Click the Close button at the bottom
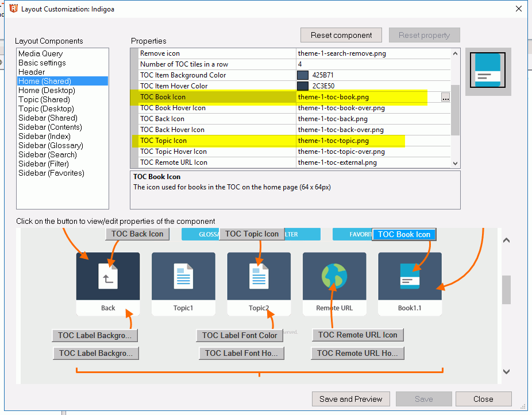Image resolution: width=532 pixels, height=415 pixels. (x=483, y=399)
